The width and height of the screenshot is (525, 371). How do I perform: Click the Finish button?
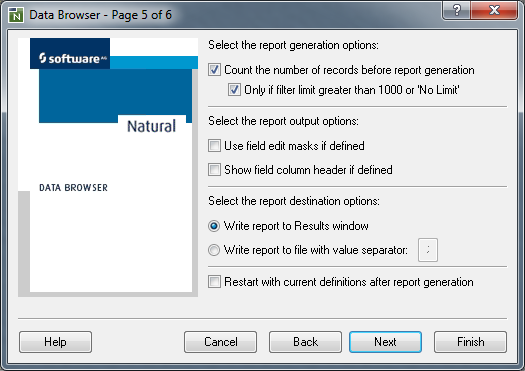(x=470, y=342)
